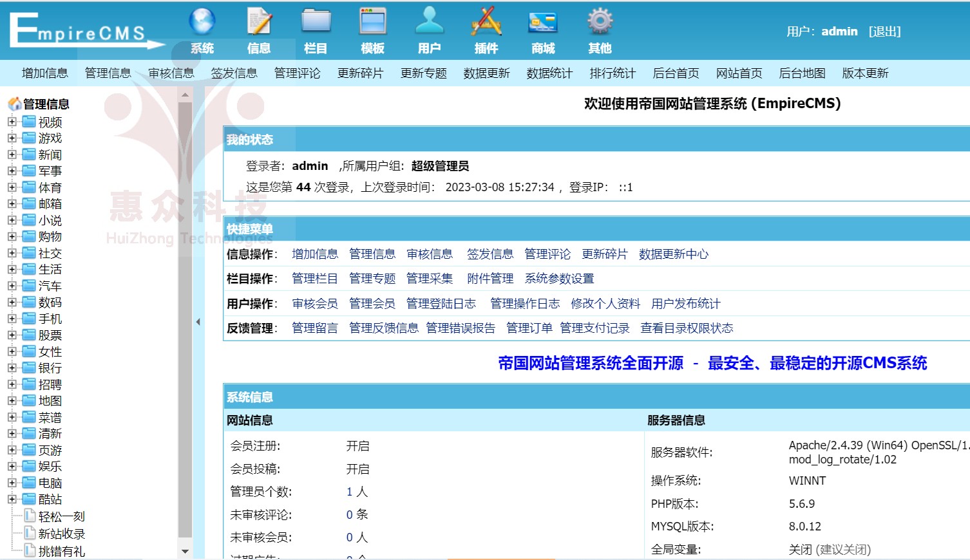Click the 邮箱 folder icon

(x=29, y=203)
